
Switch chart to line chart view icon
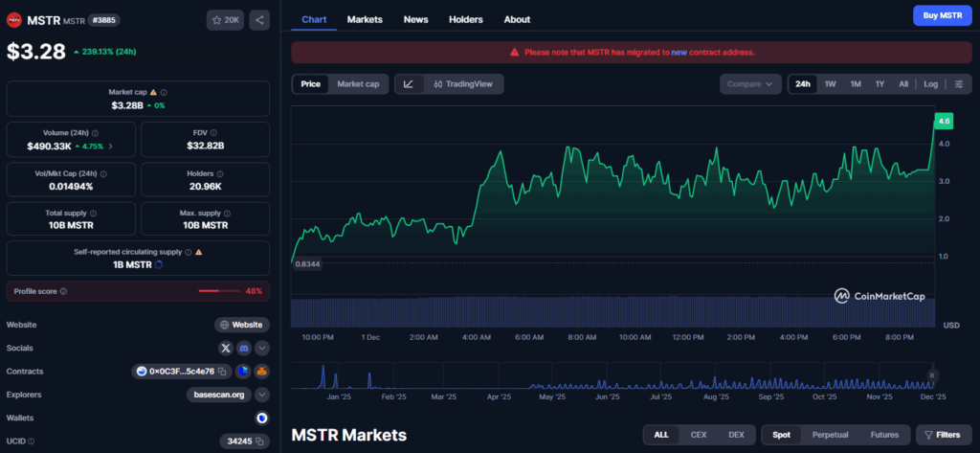click(x=409, y=84)
